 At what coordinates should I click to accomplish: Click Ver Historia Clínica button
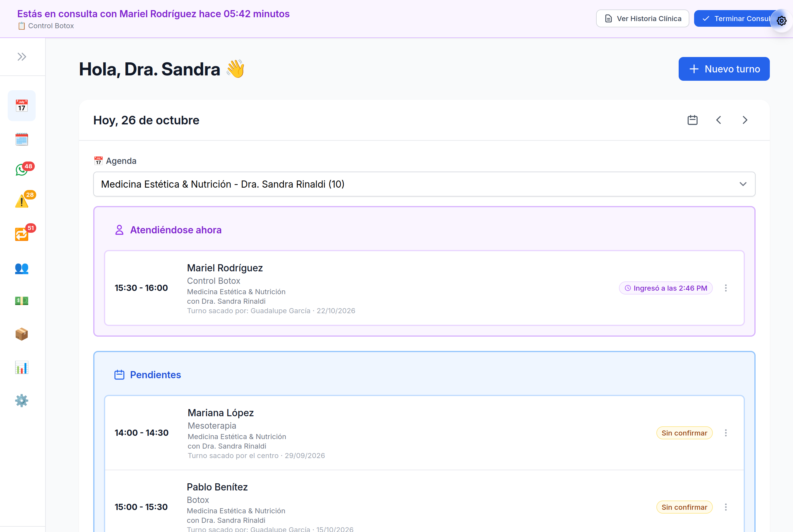pos(643,19)
